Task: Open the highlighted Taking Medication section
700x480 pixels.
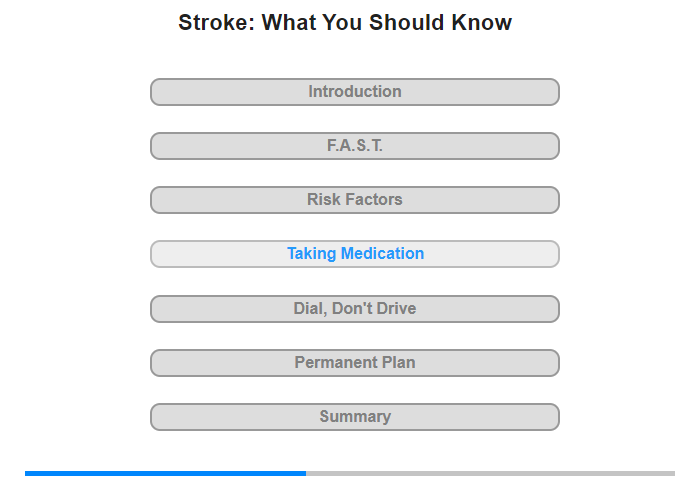Action: [x=354, y=254]
